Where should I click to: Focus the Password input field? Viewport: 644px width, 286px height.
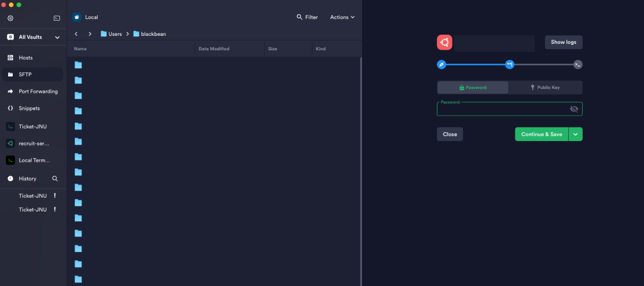coord(510,109)
